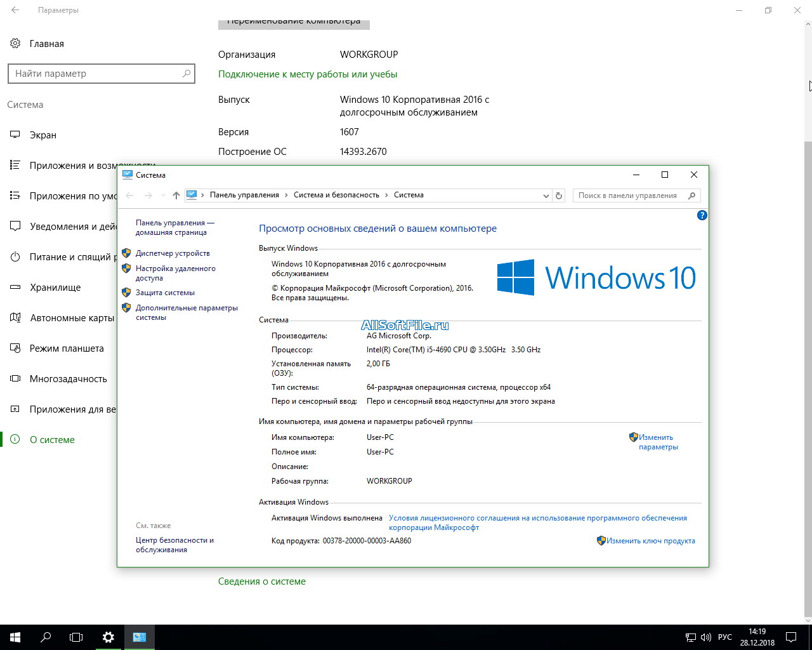Click the up arrow navigation button

click(x=176, y=196)
